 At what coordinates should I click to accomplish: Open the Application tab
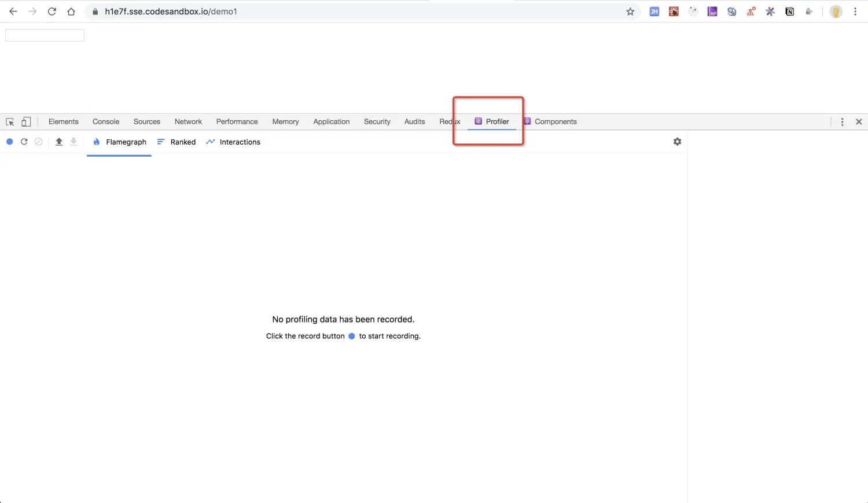coord(332,122)
